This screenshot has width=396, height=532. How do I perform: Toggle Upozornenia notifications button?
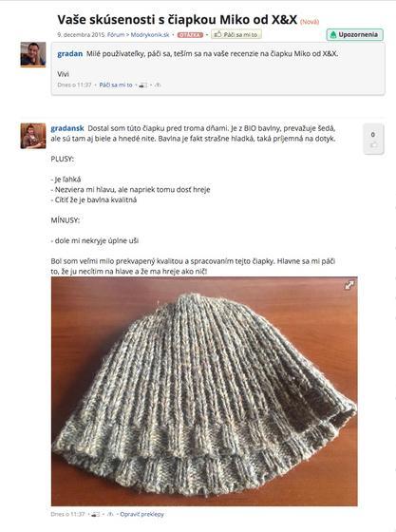click(x=355, y=34)
